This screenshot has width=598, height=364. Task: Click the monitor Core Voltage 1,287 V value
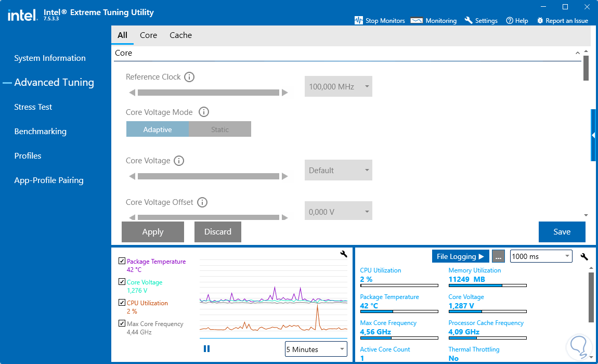pos(461,306)
